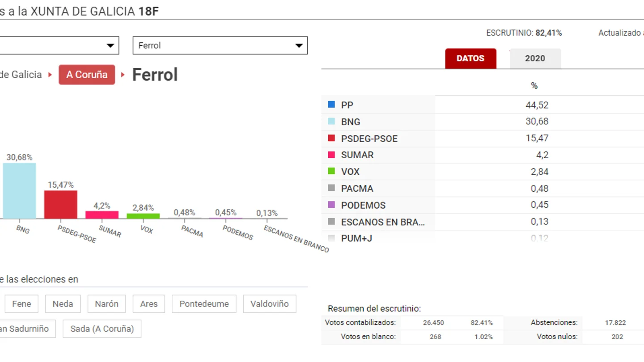Click the ESCANOS EN BRANCO axis label
644x362 pixels.
(296, 239)
